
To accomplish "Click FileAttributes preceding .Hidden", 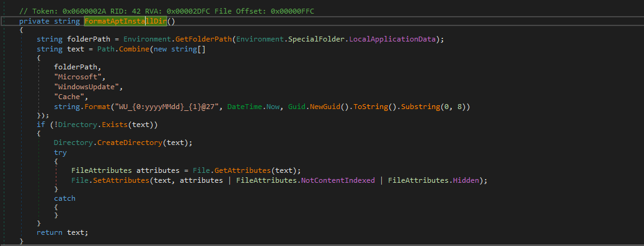I will coord(418,180).
